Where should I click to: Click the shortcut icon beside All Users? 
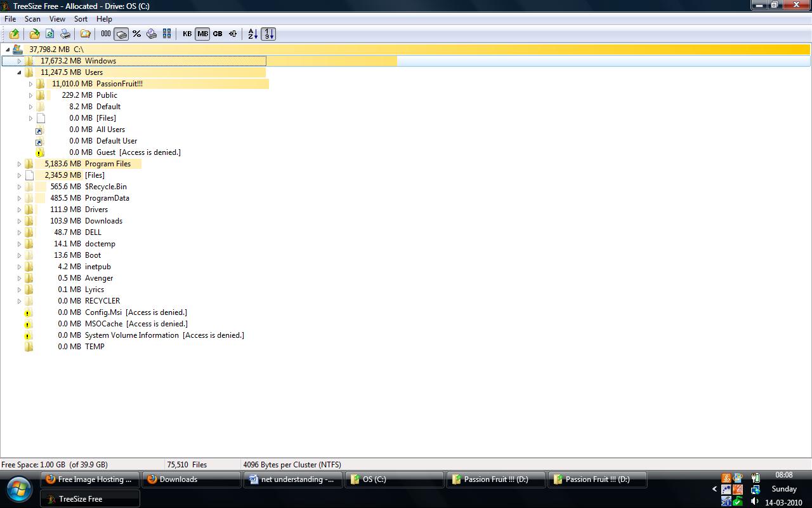[x=39, y=130]
